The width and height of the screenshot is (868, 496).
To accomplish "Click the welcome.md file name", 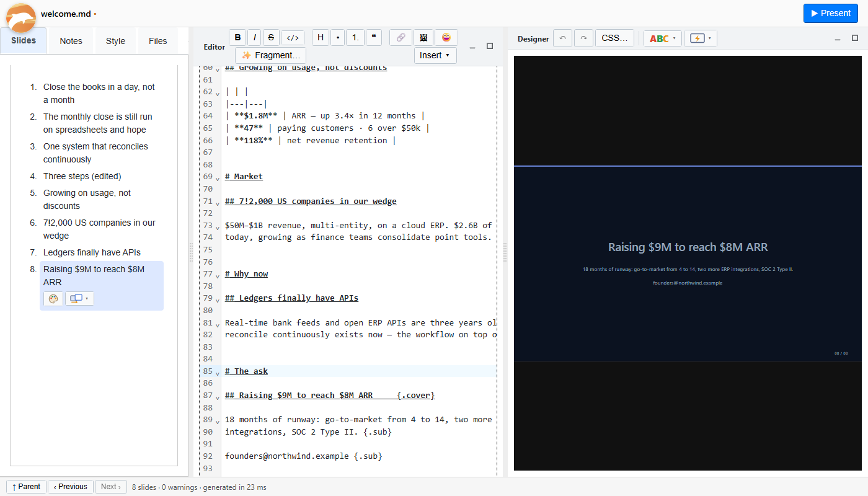I will 66,14.
